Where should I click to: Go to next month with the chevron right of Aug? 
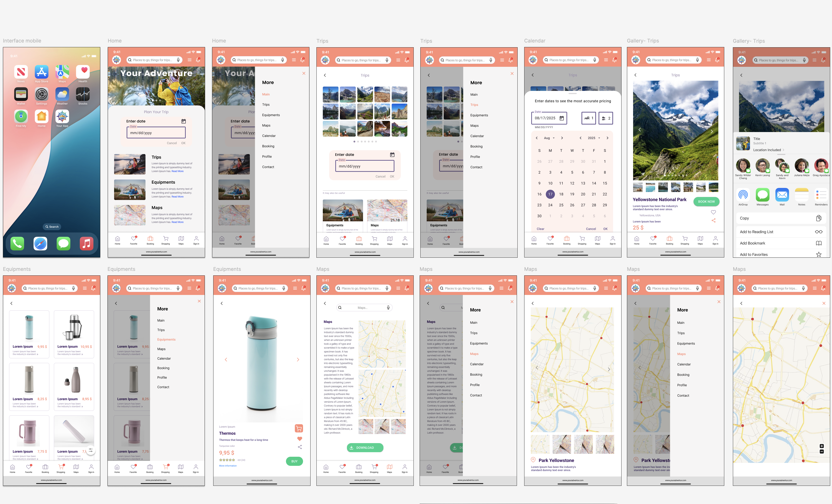(x=562, y=138)
